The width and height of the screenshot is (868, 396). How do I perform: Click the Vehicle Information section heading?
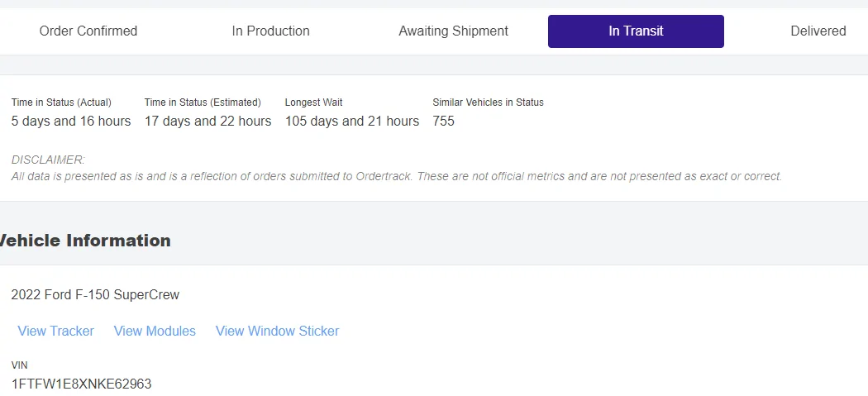tap(84, 241)
